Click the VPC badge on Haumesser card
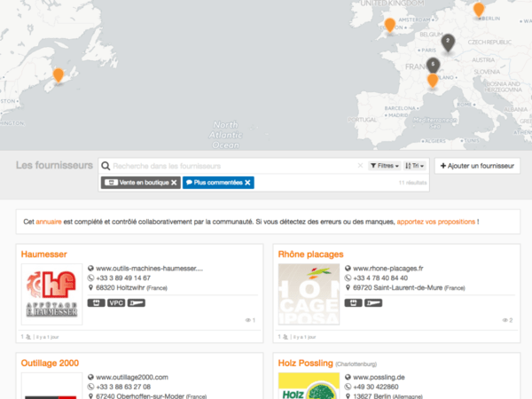Image resolution: width=532 pixels, height=399 pixels. click(x=116, y=302)
